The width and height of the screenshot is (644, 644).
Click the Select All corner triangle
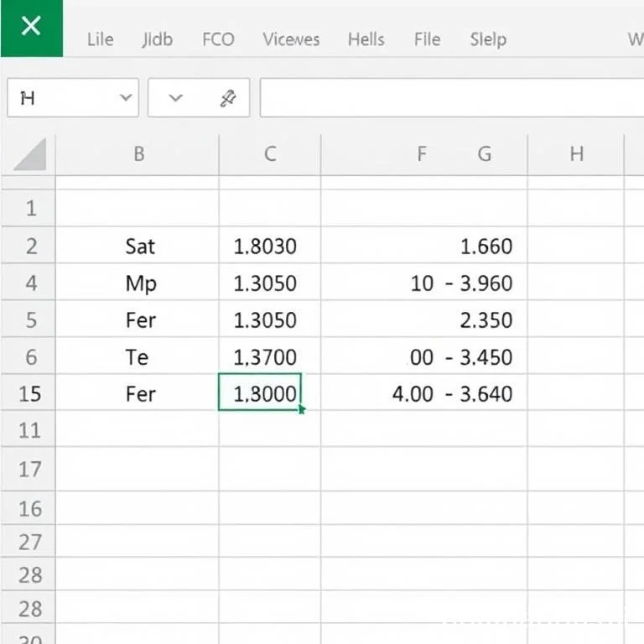point(29,155)
